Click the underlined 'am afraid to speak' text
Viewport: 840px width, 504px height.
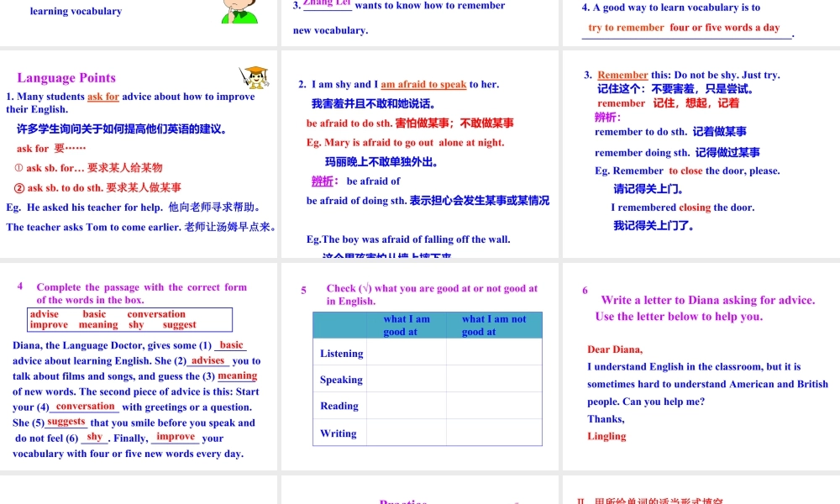(423, 84)
